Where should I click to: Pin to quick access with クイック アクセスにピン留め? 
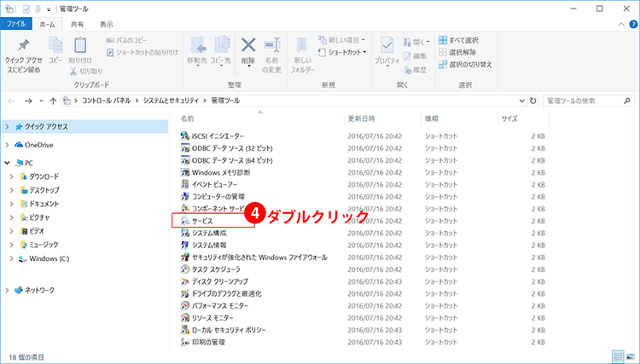point(25,52)
